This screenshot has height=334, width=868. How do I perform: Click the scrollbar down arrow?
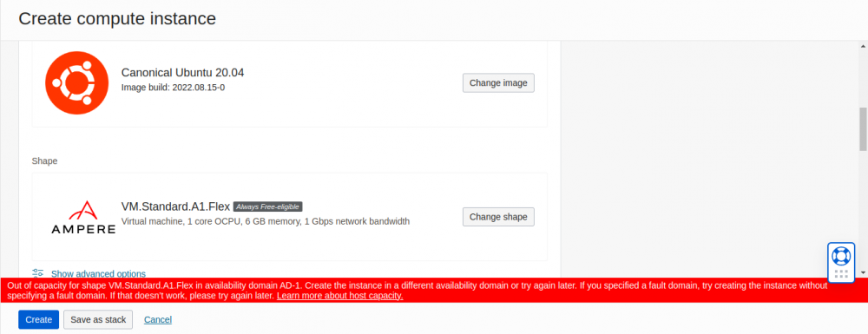(x=863, y=272)
